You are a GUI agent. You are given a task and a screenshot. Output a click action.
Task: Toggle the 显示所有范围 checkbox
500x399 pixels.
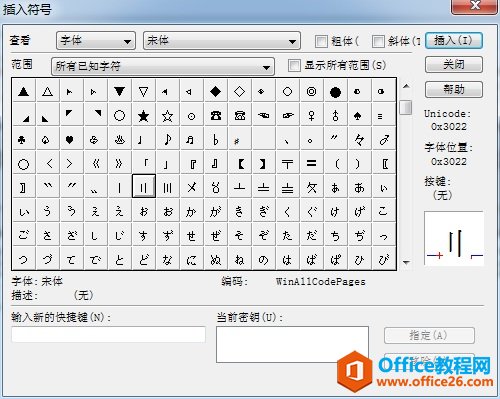[x=294, y=65]
